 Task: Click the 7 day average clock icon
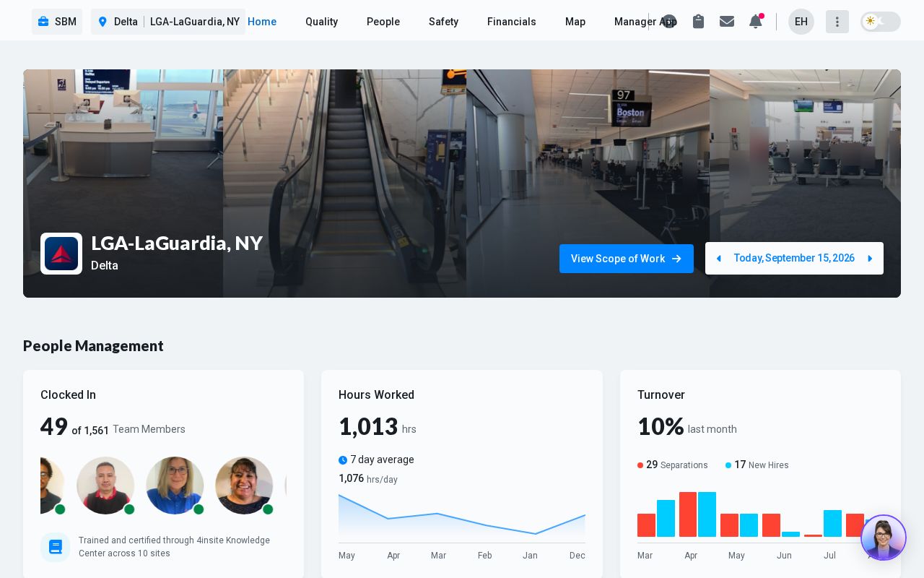343,460
